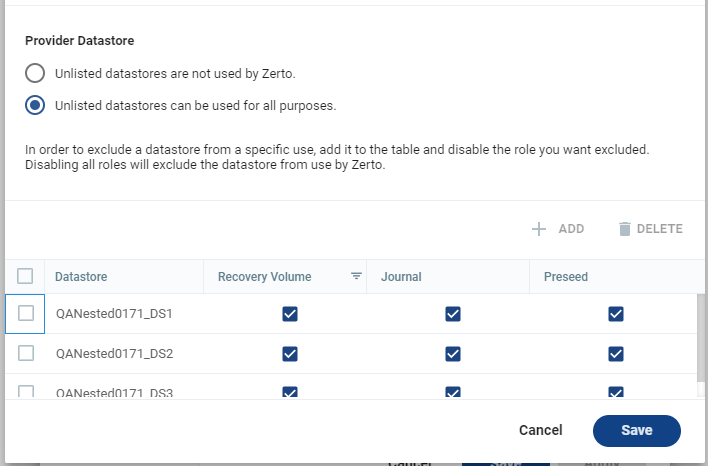The height and width of the screenshot is (466, 708).
Task: Click the datastore table vertical scrollbar
Action: [x=702, y=340]
